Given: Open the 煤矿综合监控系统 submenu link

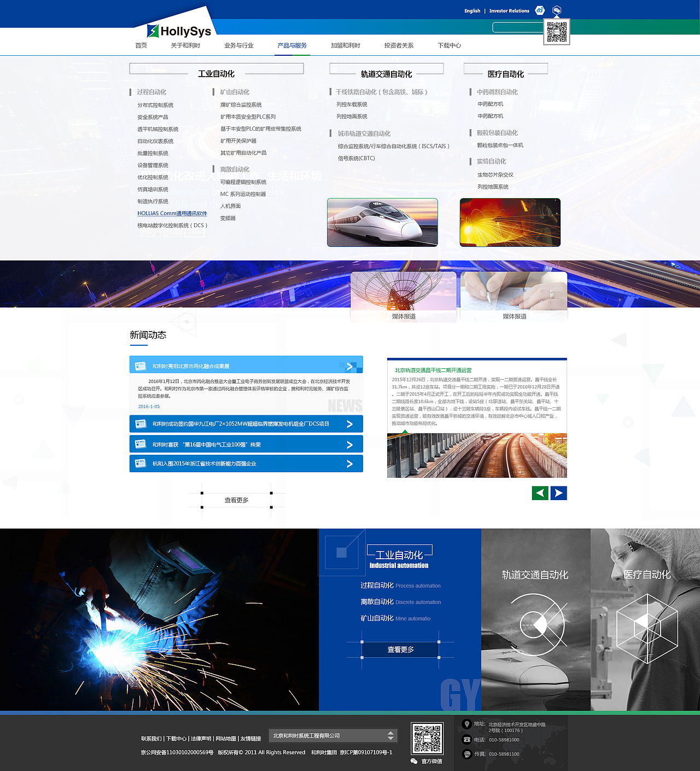Looking at the screenshot, I should click(241, 105).
